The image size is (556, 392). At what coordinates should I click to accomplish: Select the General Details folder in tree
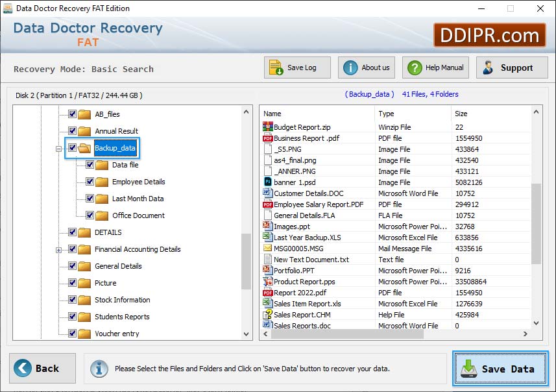pos(118,266)
